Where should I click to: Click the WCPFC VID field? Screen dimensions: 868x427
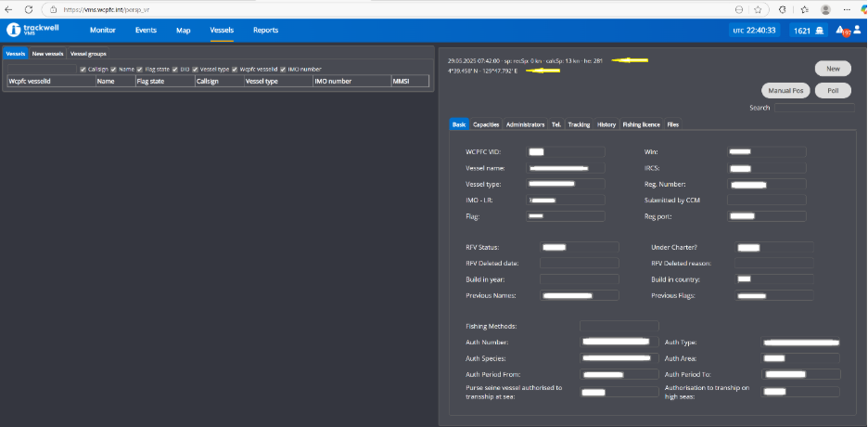(565, 151)
